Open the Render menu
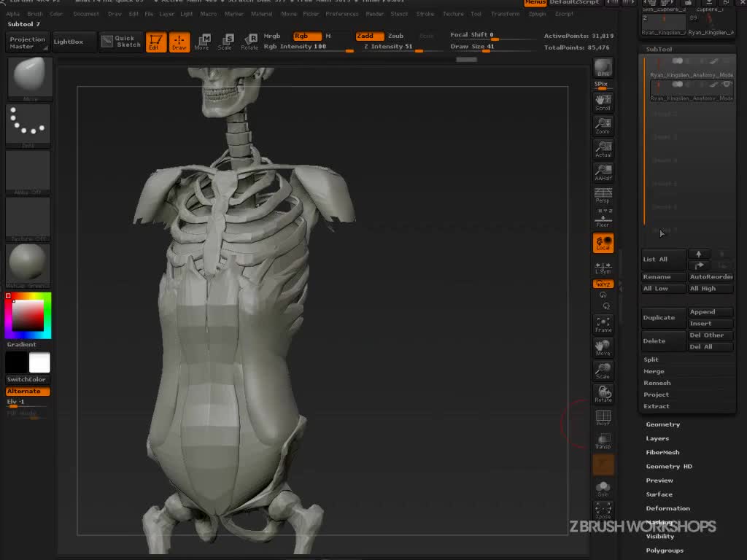 [374, 14]
